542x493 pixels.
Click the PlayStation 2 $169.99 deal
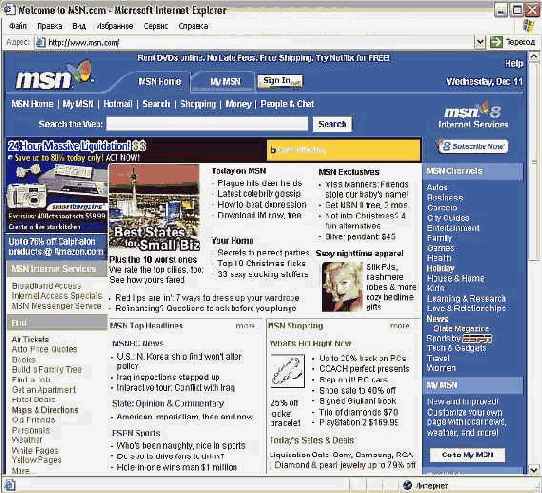point(359,422)
